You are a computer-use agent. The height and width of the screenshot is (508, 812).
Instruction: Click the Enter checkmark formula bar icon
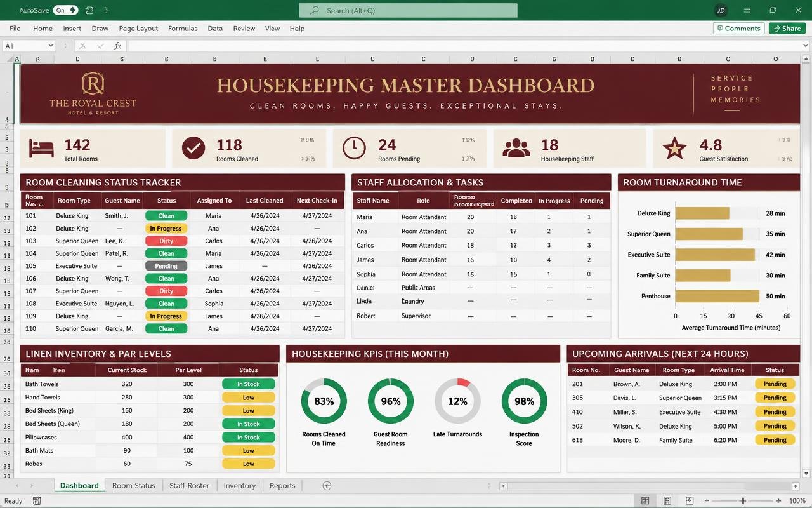(x=100, y=46)
